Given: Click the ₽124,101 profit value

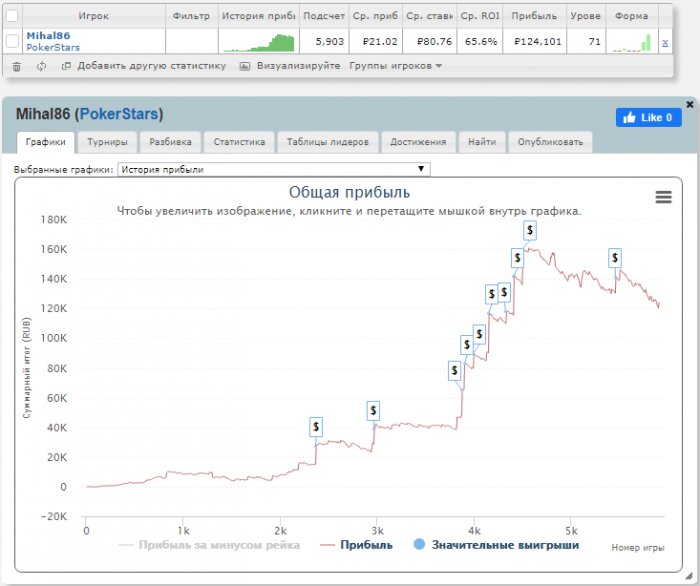Looking at the screenshot, I should tap(538, 42).
